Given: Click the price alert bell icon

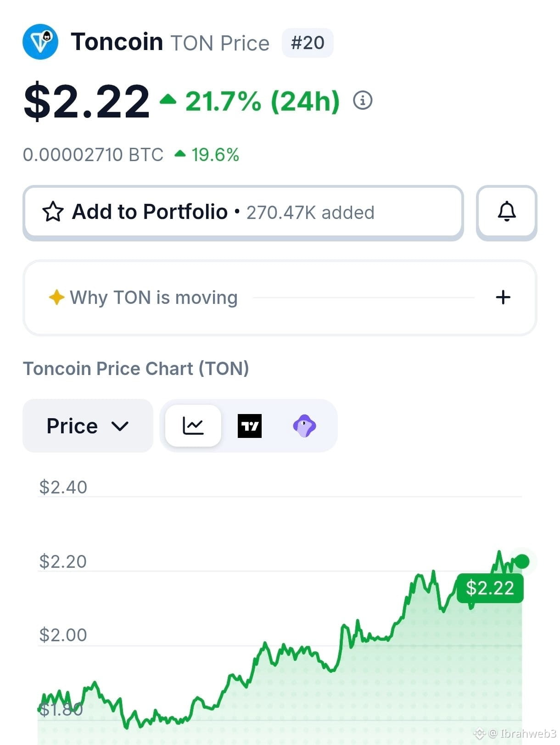Looking at the screenshot, I should (x=507, y=213).
